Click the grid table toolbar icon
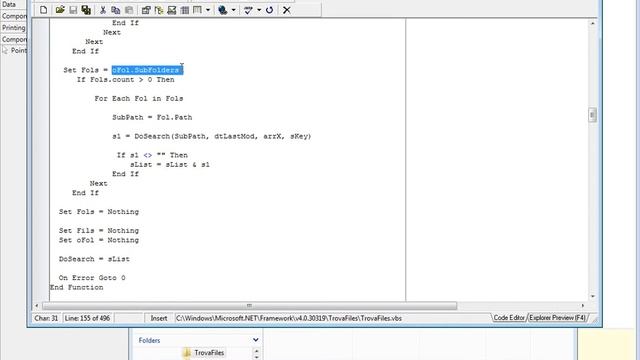640x360 pixels. coord(184,10)
